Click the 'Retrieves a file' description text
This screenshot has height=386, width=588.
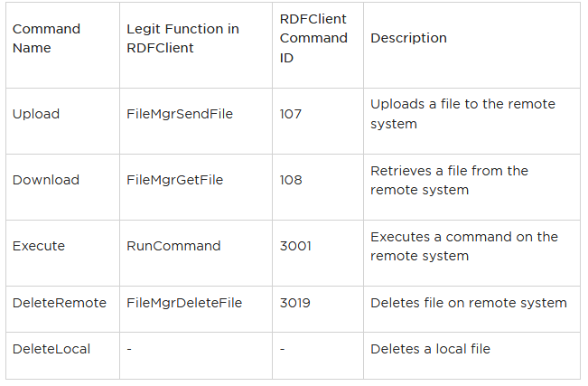click(449, 180)
